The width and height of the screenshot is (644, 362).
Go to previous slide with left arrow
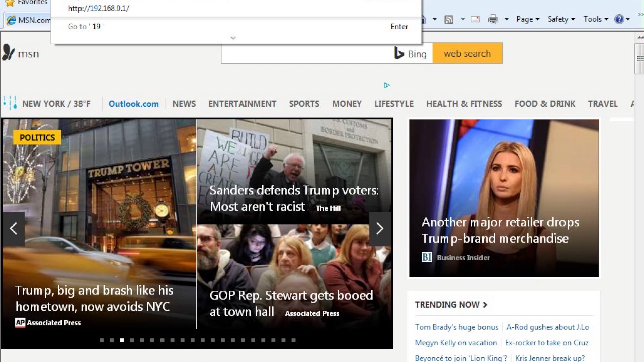click(13, 229)
